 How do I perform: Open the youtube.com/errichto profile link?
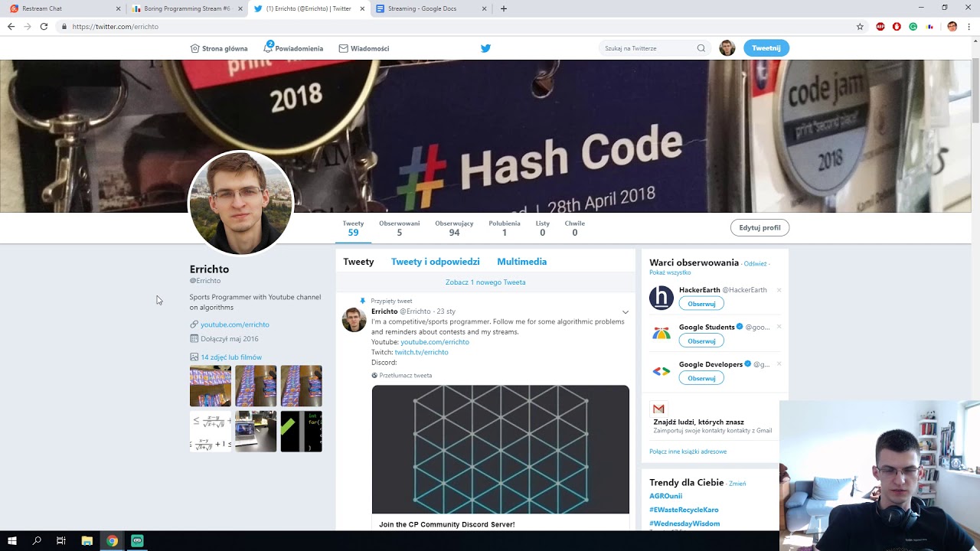(234, 324)
